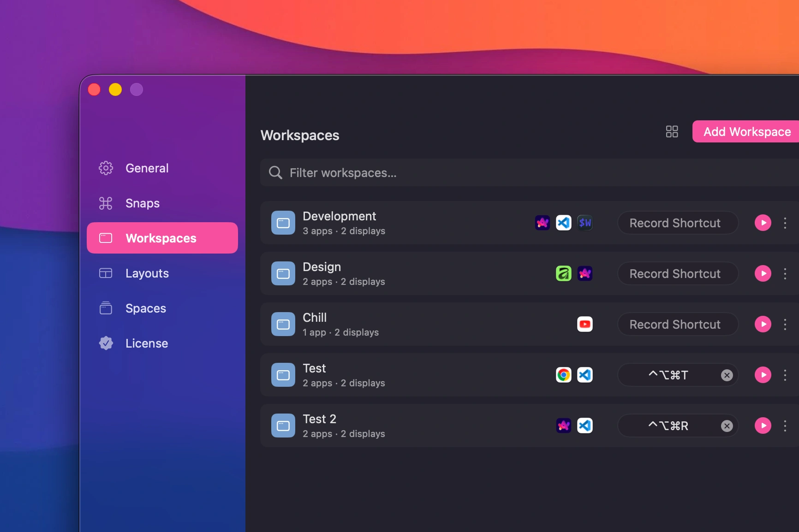Click the License badge icon in sidebar
Viewport: 799px width, 532px height.
pos(106,343)
